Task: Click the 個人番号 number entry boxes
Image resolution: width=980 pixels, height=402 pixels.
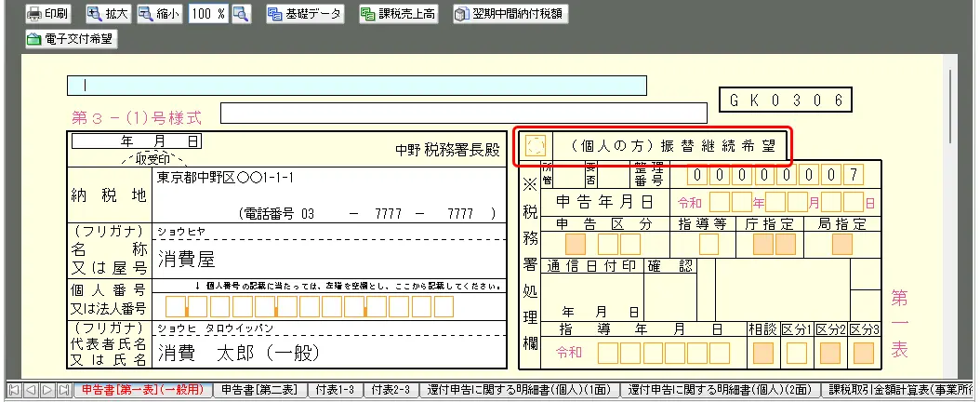Action: pos(309,306)
